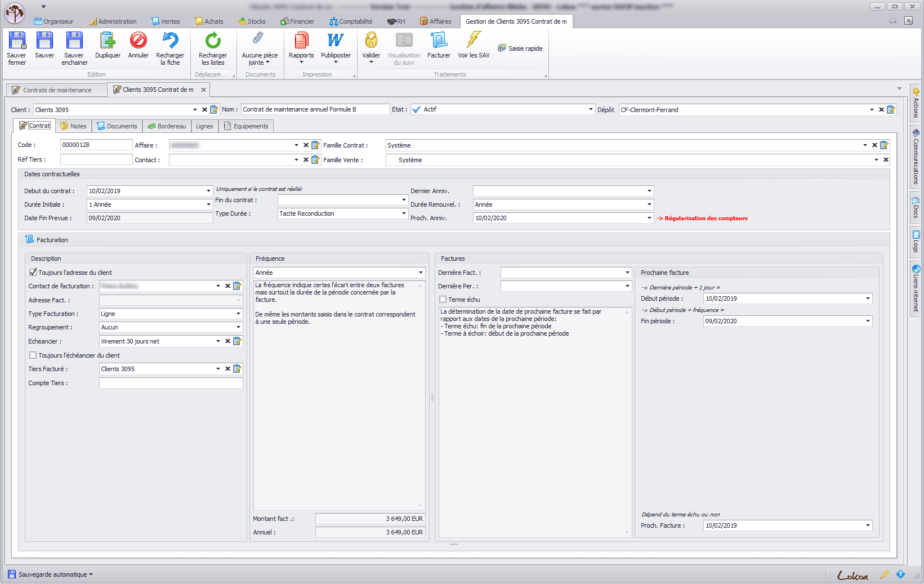The height and width of the screenshot is (584, 924).
Task: Click the application logo button
Action: point(15,13)
